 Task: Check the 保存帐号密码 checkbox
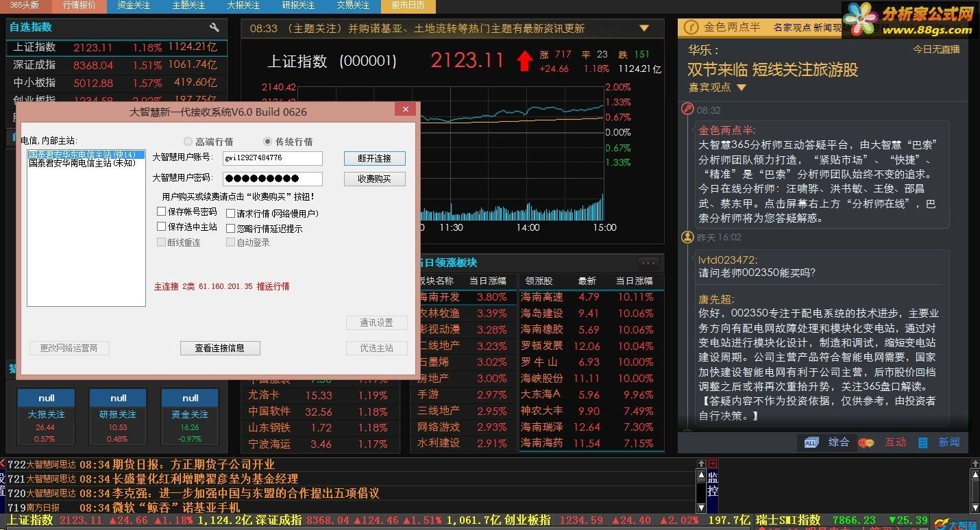tap(162, 212)
